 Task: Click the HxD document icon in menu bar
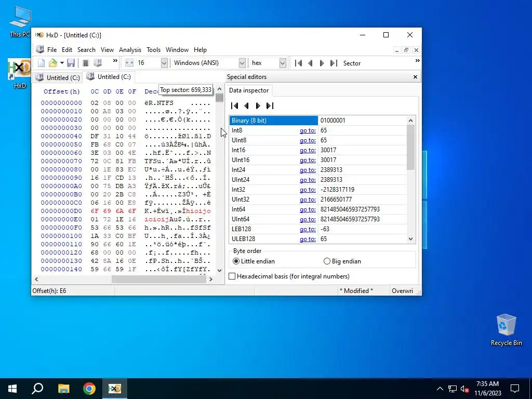coord(39,49)
